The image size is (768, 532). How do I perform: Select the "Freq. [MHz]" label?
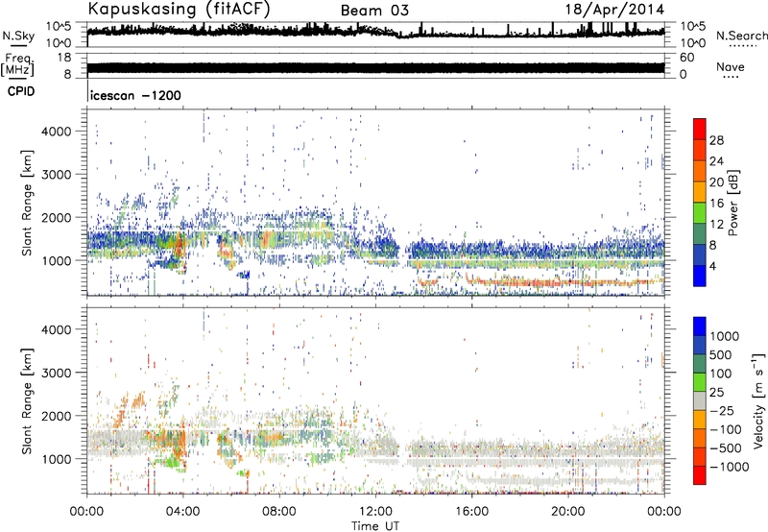[x=17, y=64]
